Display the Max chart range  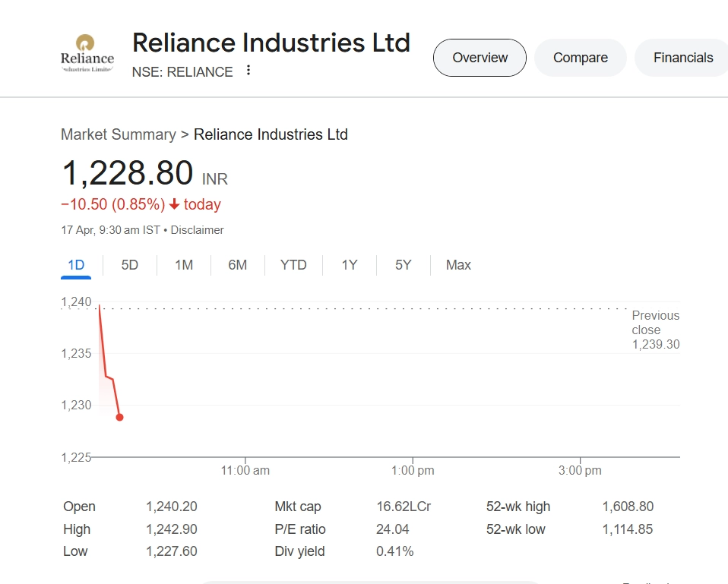pyautogui.click(x=458, y=265)
